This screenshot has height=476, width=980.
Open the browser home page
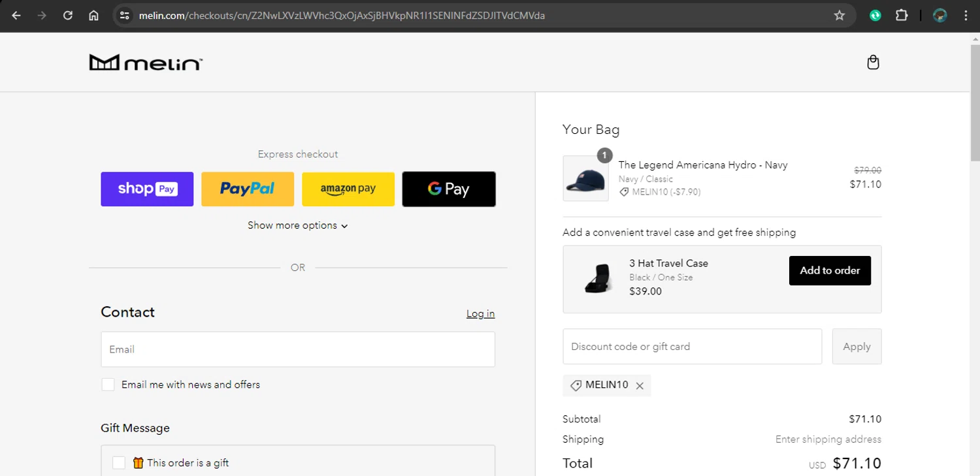(x=93, y=16)
